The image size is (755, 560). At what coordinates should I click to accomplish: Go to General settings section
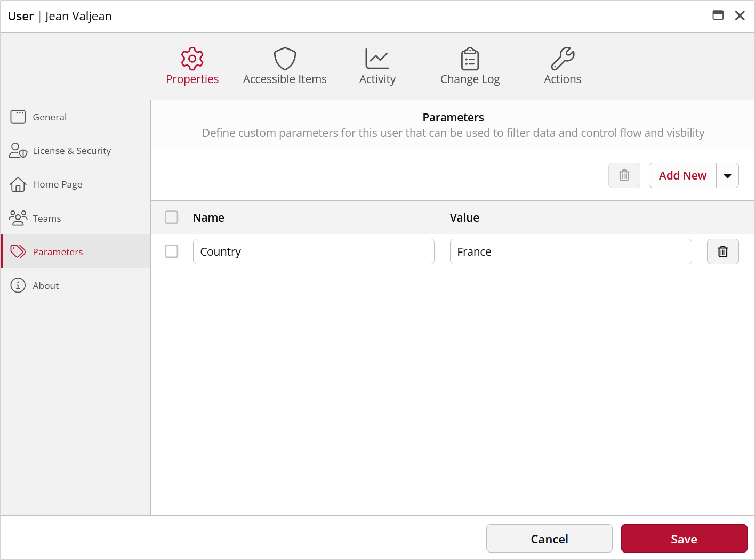click(x=76, y=117)
